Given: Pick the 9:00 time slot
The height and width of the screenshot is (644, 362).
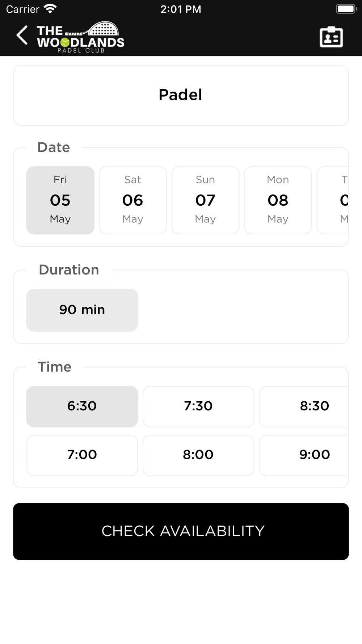Looking at the screenshot, I should [304, 455].
